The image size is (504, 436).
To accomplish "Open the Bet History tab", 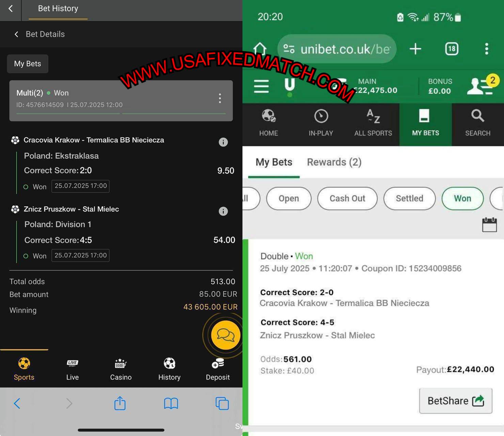I will click(x=58, y=9).
